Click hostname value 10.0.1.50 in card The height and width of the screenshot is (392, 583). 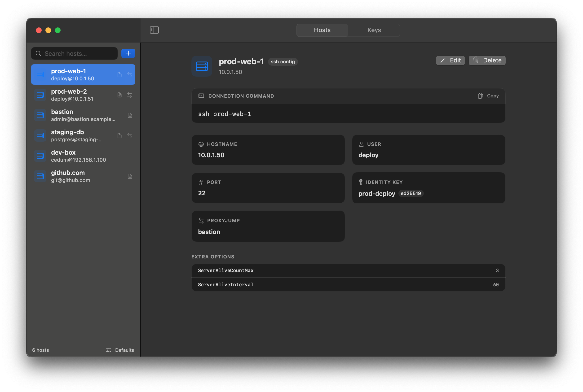(211, 155)
